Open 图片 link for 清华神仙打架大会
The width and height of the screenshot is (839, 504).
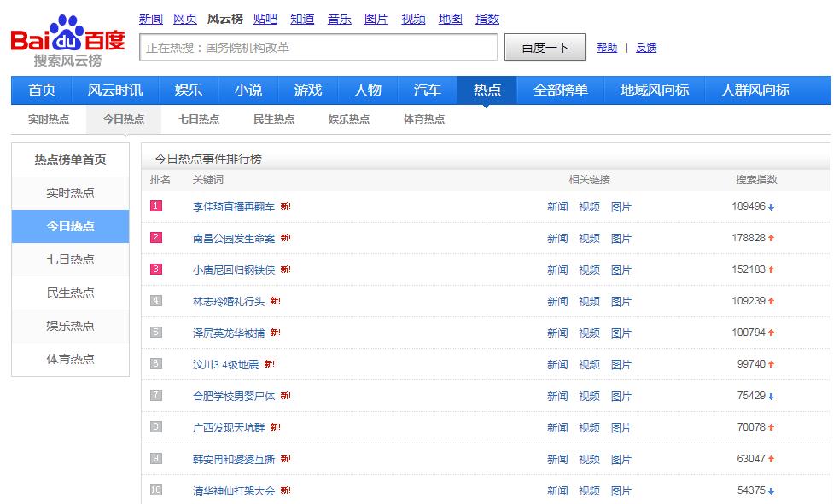pyautogui.click(x=622, y=490)
